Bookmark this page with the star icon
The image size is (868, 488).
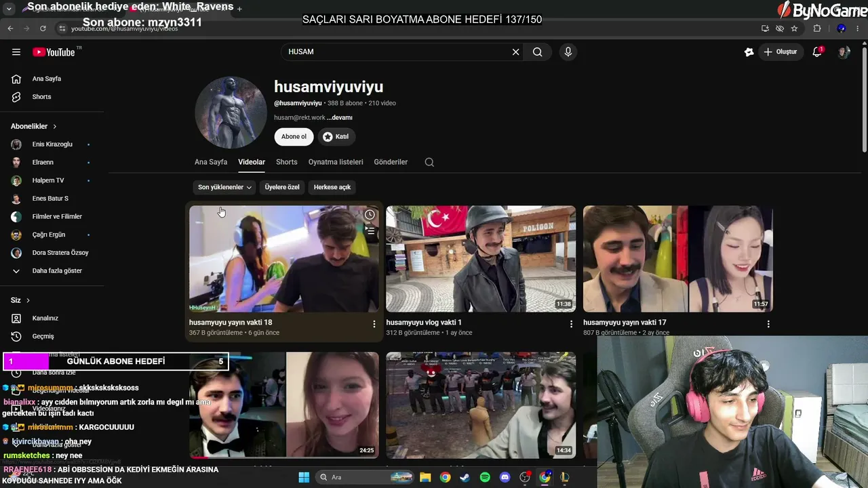point(794,28)
